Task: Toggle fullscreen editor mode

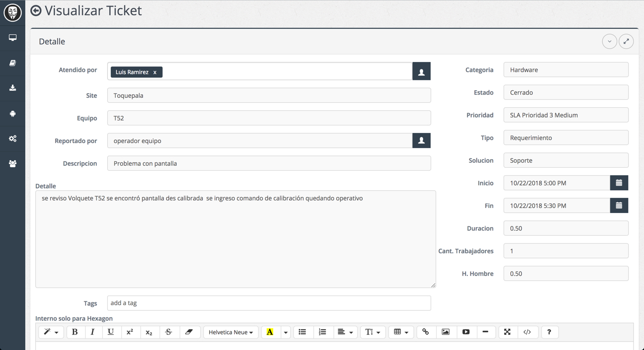Action: click(x=507, y=332)
